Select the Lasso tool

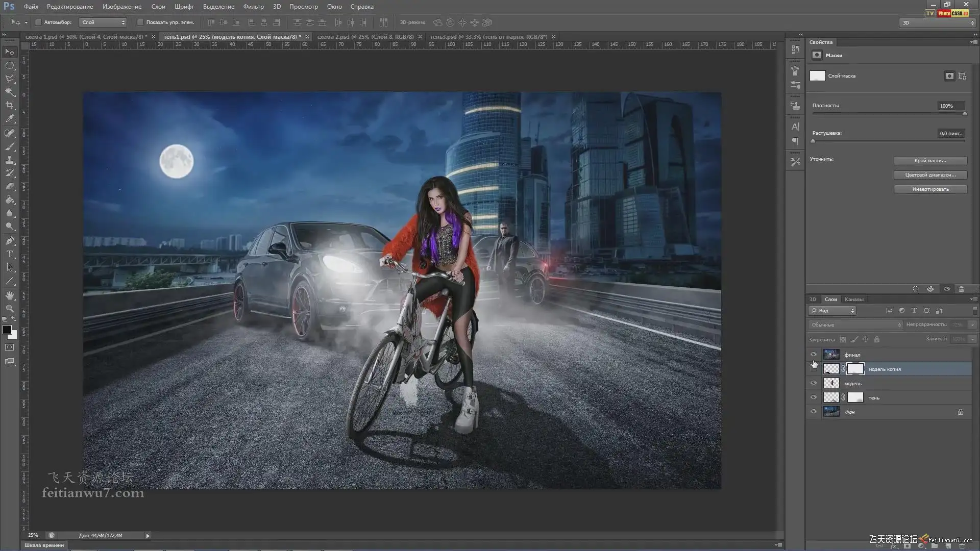[10, 79]
